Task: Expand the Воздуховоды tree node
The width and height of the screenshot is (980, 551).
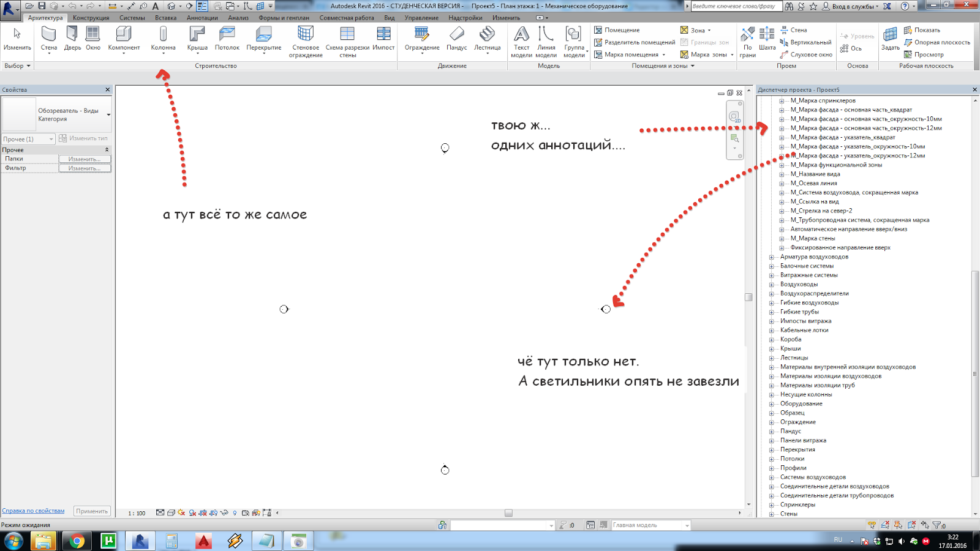Action: coord(772,285)
